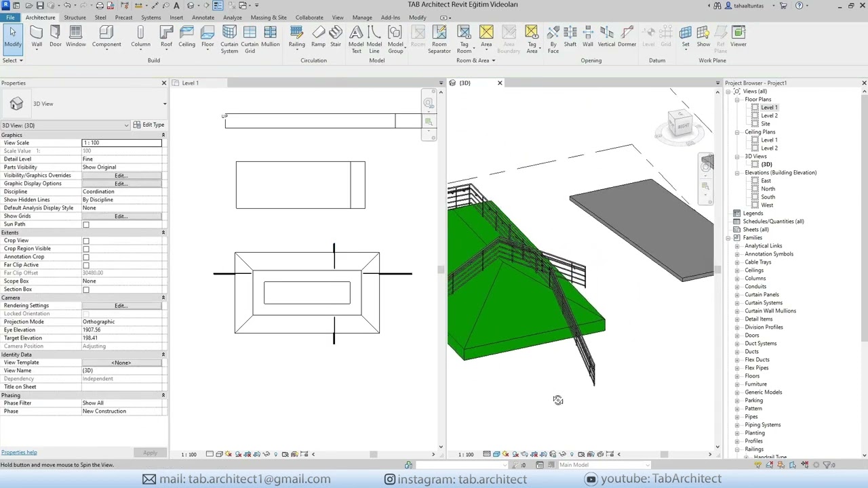Select the Ceiling tool
The width and height of the screenshot is (868, 488).
tap(186, 37)
